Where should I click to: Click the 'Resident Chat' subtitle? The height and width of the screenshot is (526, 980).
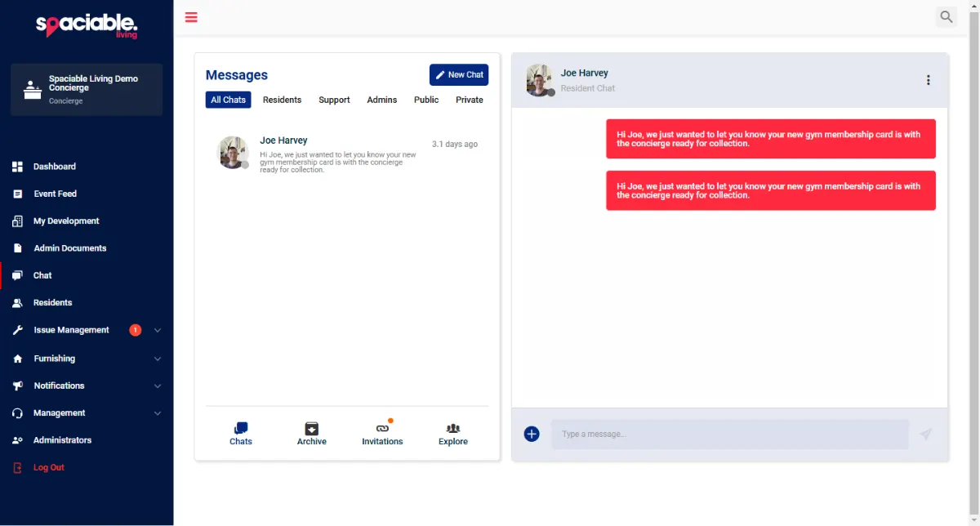pyautogui.click(x=588, y=88)
